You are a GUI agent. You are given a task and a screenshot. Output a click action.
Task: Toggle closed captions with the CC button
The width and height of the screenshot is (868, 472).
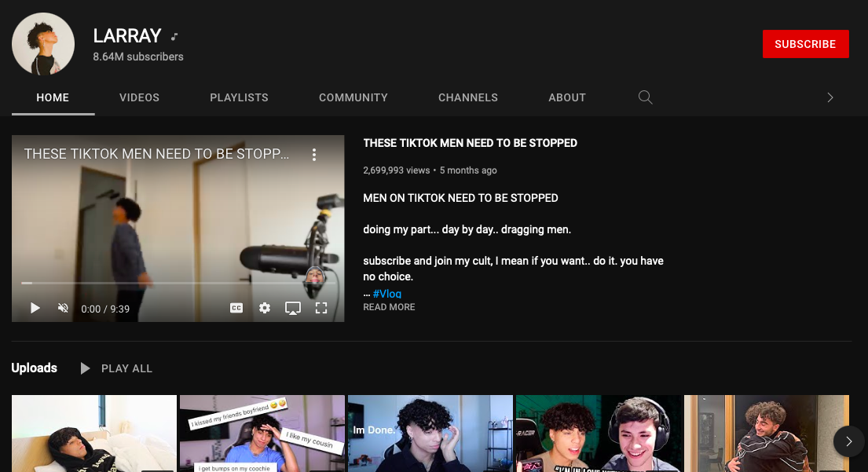tap(236, 308)
